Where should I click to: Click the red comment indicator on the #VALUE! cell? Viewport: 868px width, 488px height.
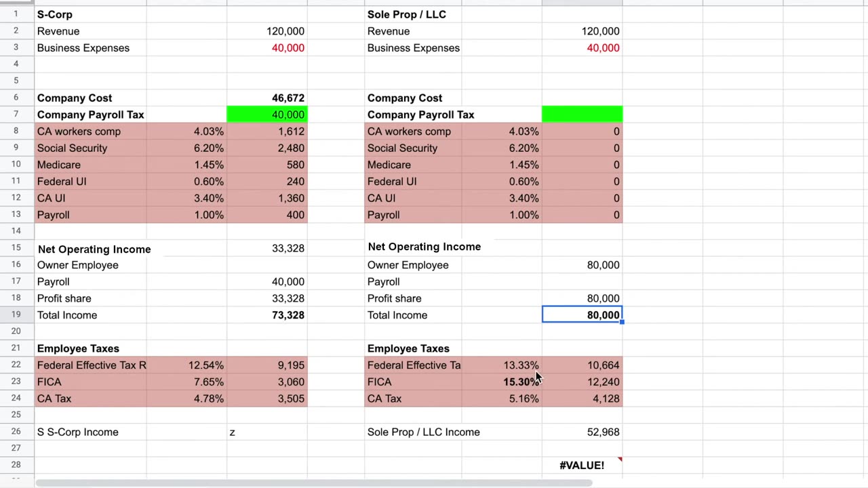pyautogui.click(x=619, y=460)
